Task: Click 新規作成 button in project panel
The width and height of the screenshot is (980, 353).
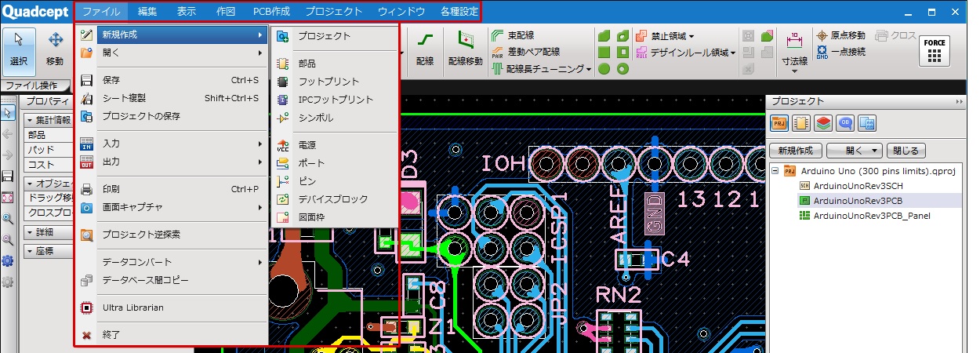Action: tap(795, 151)
